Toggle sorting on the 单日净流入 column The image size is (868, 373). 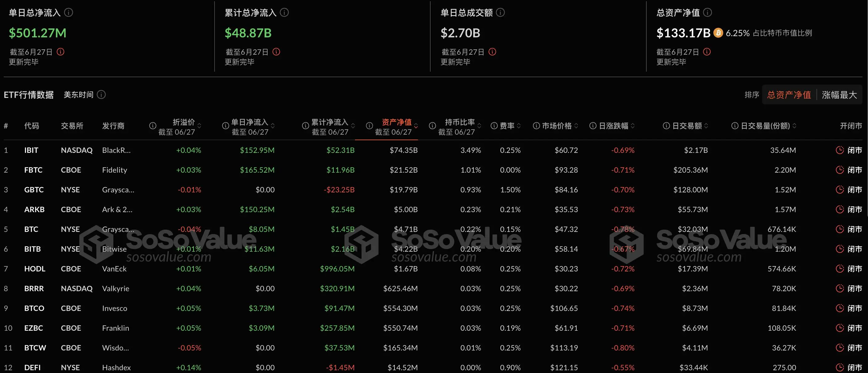pyautogui.click(x=273, y=125)
